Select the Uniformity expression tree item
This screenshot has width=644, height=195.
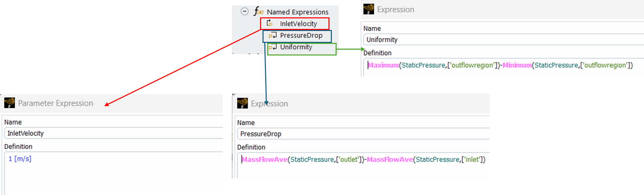296,47
